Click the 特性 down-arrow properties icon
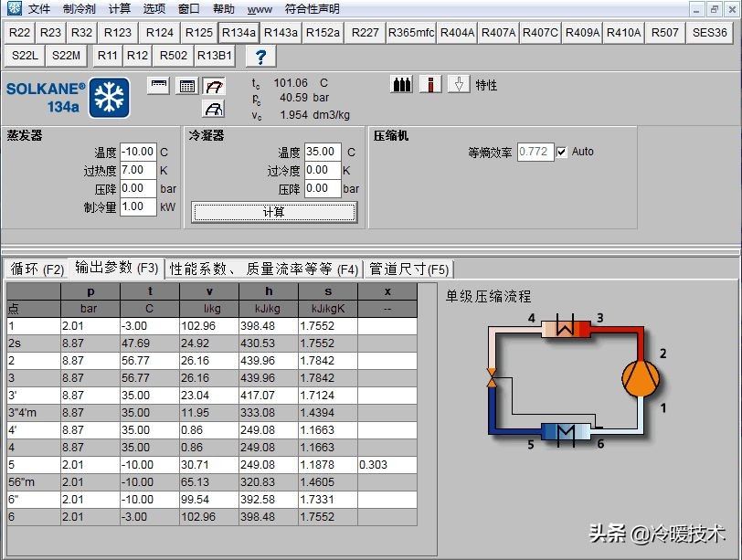 tap(460, 84)
